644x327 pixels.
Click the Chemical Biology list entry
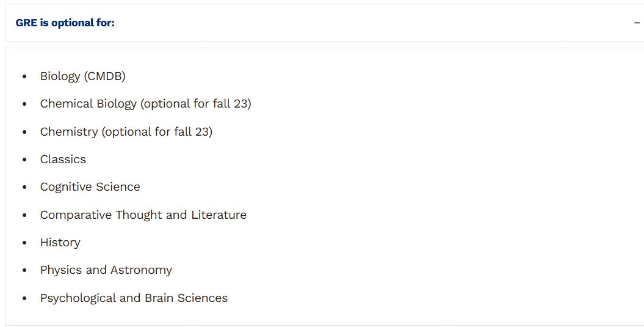point(145,104)
